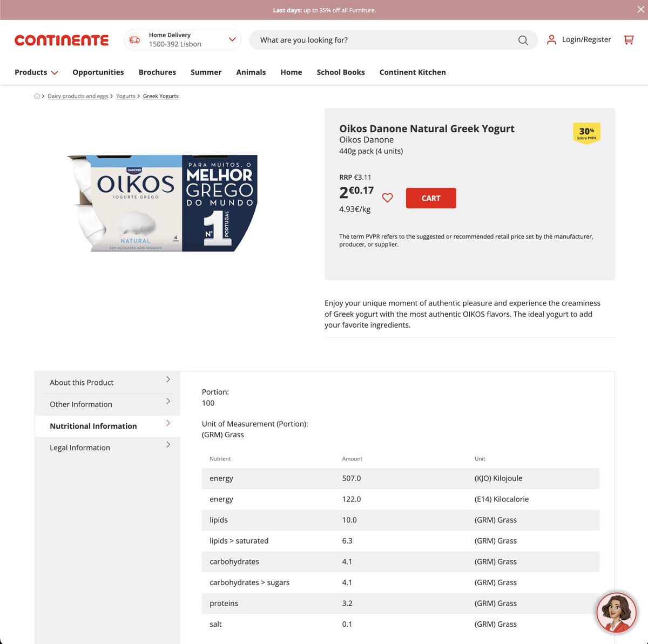
Task: Click the 6.3 saturated lipids amount
Action: point(347,541)
